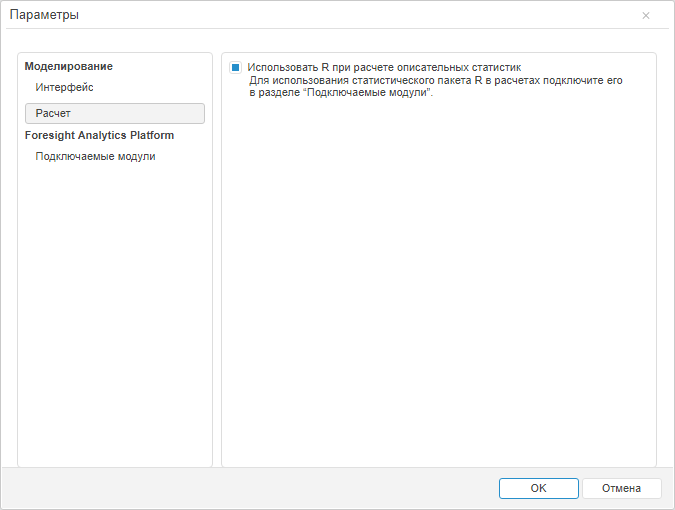Select the Расчет section in sidebar
This screenshot has width=675, height=510.
click(114, 113)
